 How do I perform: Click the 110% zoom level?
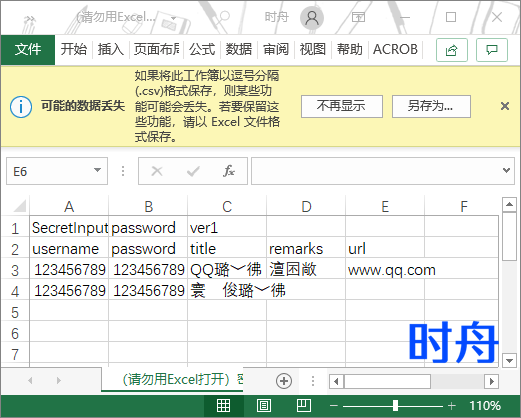pyautogui.click(x=485, y=406)
